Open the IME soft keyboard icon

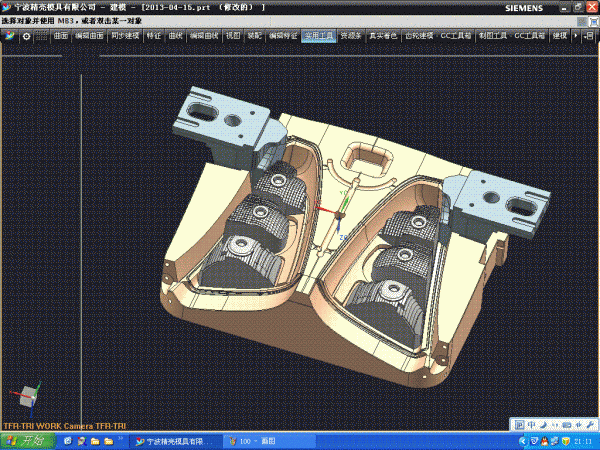(x=567, y=425)
